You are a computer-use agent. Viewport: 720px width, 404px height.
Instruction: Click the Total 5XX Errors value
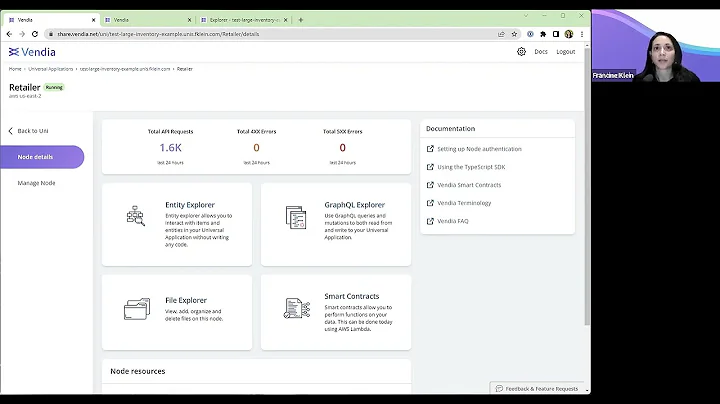(x=343, y=147)
